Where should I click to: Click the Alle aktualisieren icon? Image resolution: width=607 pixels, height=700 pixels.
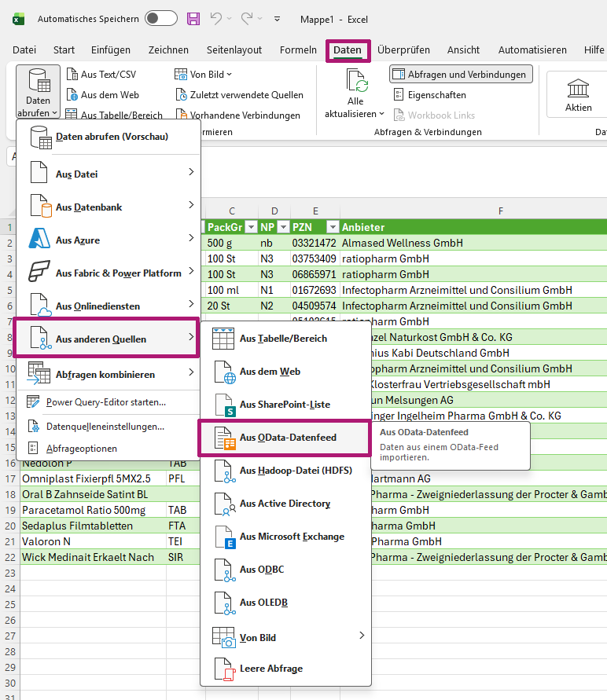355,82
